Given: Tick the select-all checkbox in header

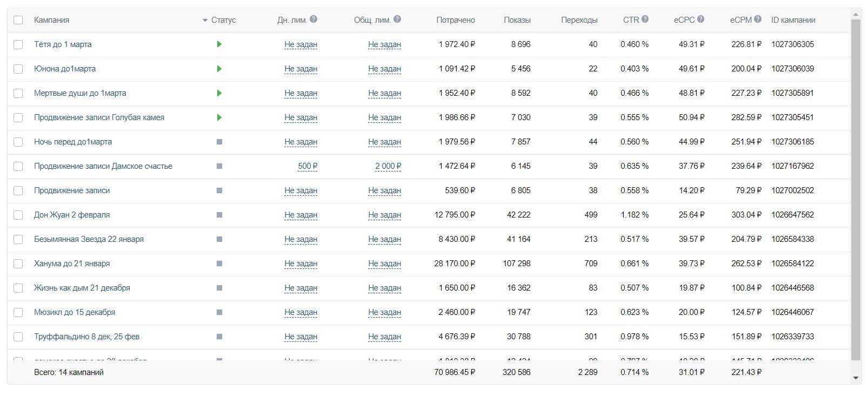Looking at the screenshot, I should [18, 20].
